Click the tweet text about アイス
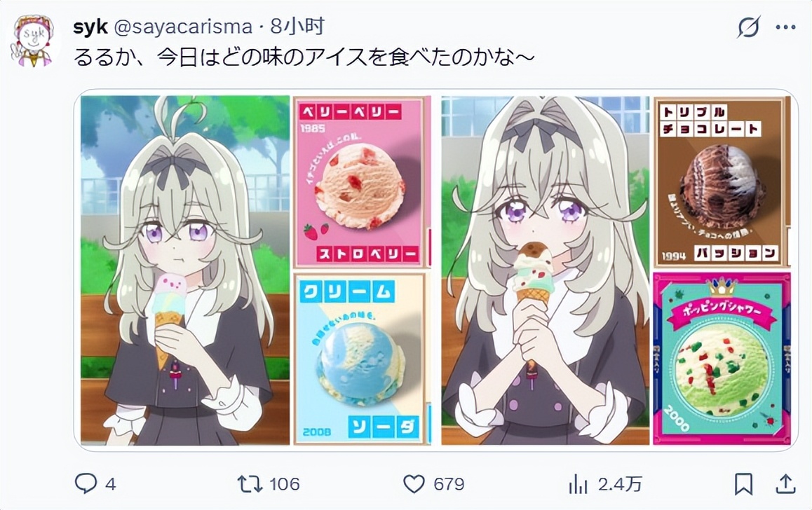812x510 pixels. (304, 57)
